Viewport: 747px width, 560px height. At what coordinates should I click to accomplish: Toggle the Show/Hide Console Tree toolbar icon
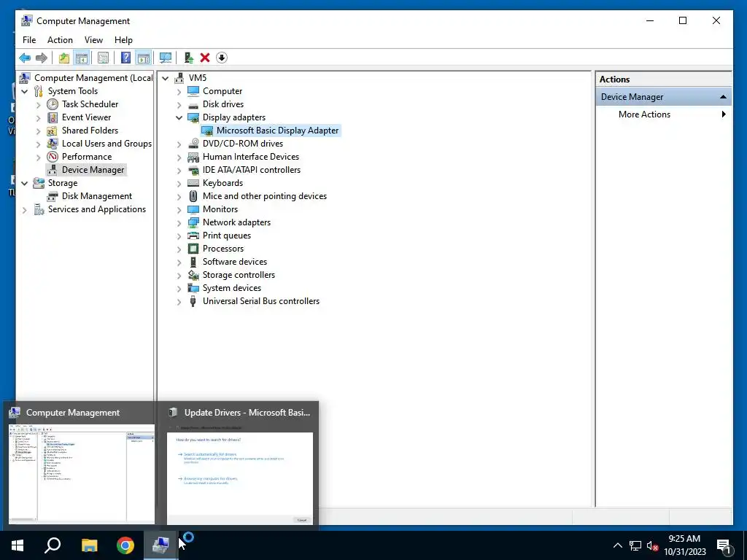82,58
